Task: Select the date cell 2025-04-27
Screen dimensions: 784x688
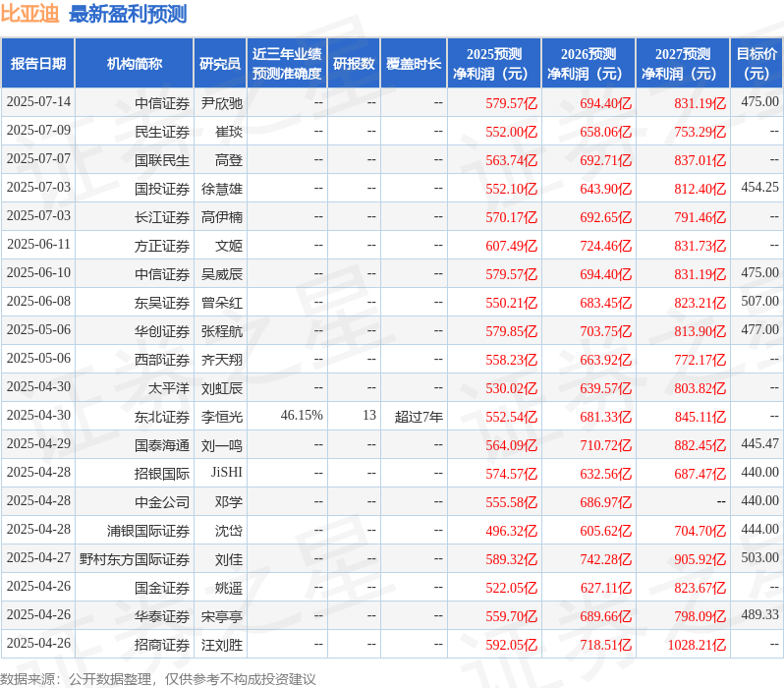Action: (38, 558)
